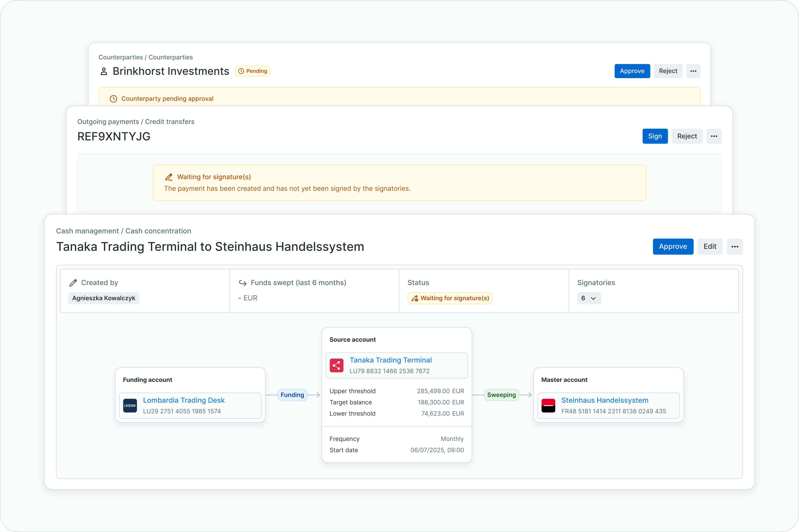Image resolution: width=799 pixels, height=532 pixels.
Task: Click the Lombardia Trading Desk bank logo
Action: 130,405
